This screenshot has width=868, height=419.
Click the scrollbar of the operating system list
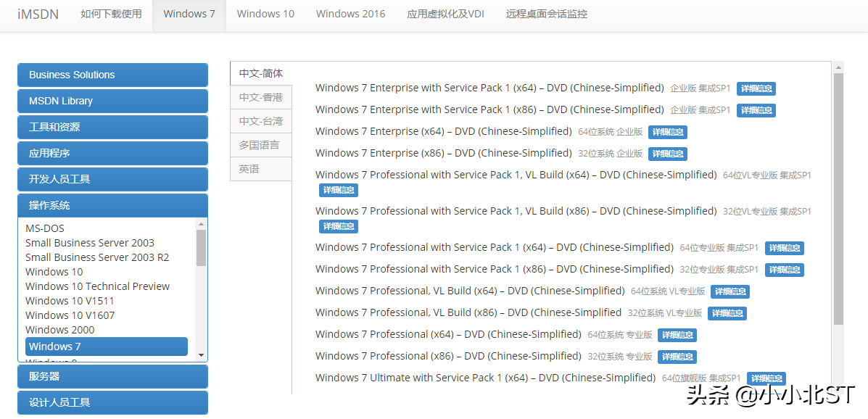coord(202,290)
